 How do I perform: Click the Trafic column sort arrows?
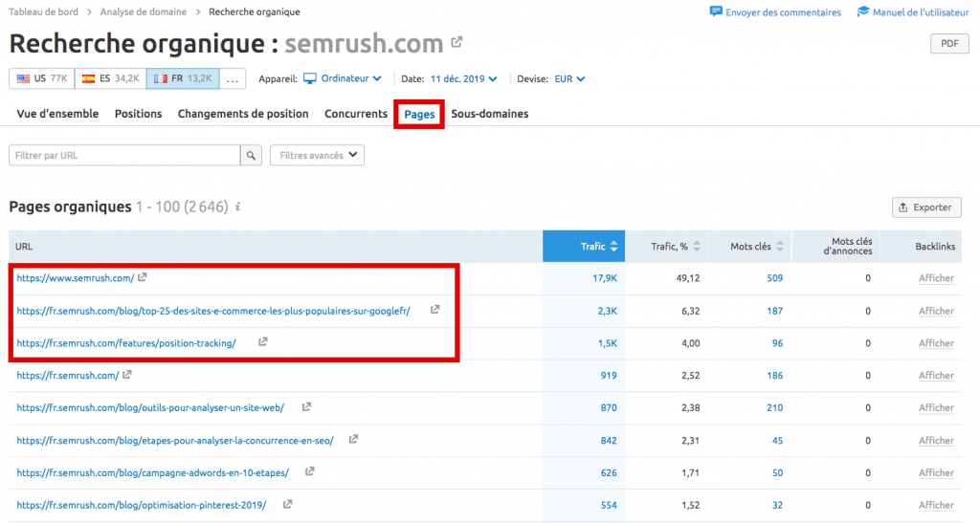tap(613, 247)
